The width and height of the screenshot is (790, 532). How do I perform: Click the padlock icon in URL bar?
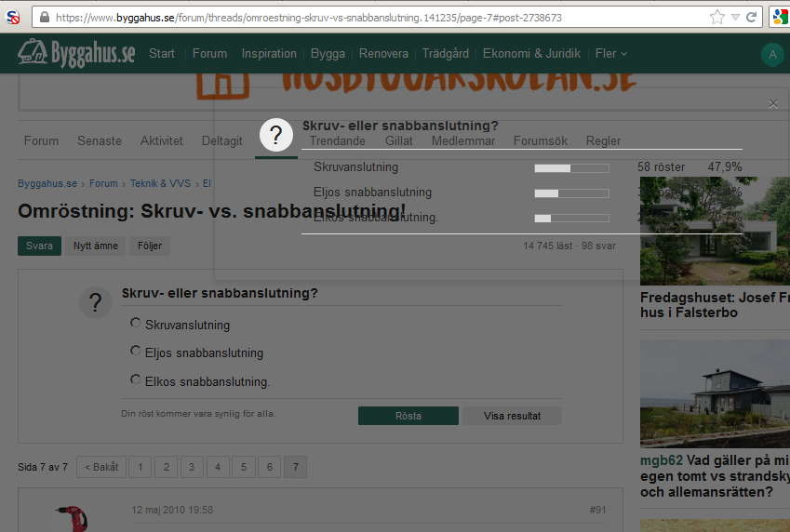point(44,18)
